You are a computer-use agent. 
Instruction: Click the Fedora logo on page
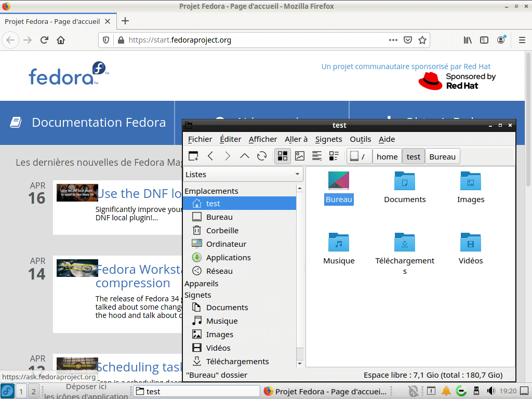pyautogui.click(x=69, y=74)
